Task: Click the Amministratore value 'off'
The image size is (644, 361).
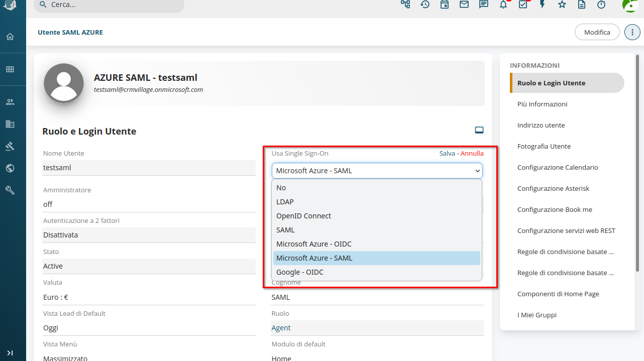Action: click(x=48, y=204)
